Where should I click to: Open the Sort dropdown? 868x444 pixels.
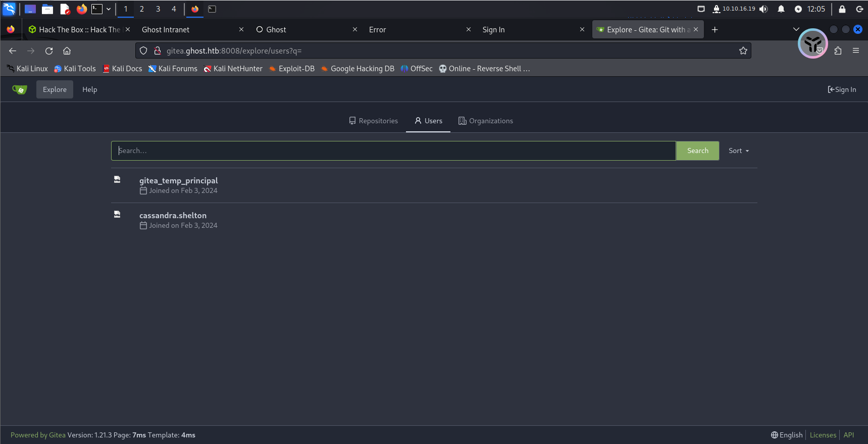click(738, 151)
